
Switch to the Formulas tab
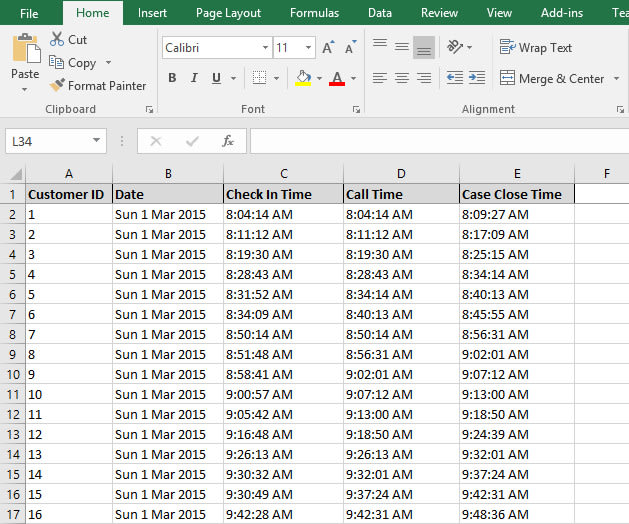pos(314,13)
